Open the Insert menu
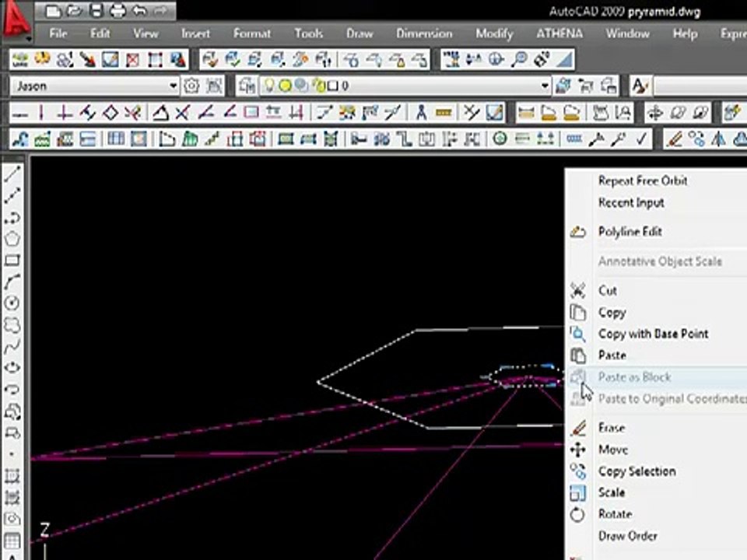The height and width of the screenshot is (560, 747). [195, 33]
